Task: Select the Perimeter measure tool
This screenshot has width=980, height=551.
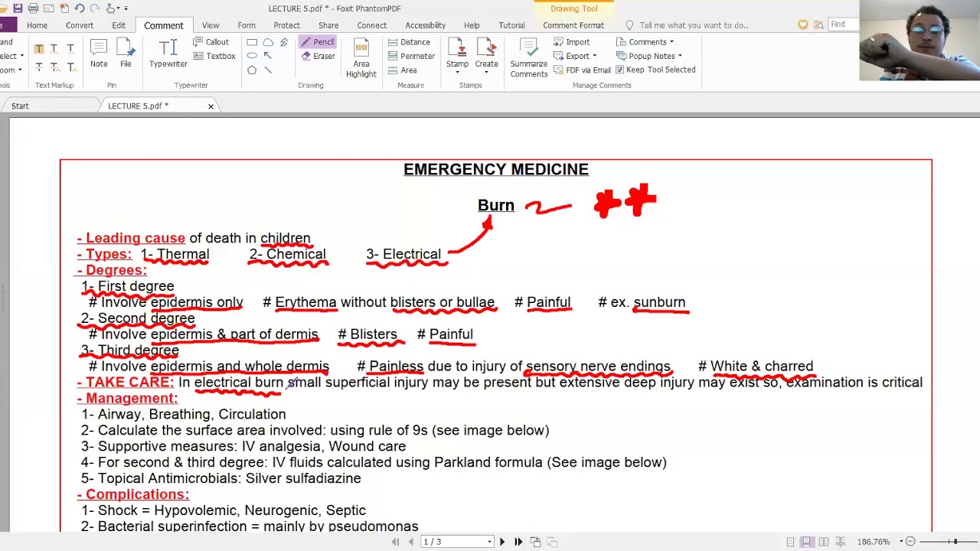Action: click(411, 56)
